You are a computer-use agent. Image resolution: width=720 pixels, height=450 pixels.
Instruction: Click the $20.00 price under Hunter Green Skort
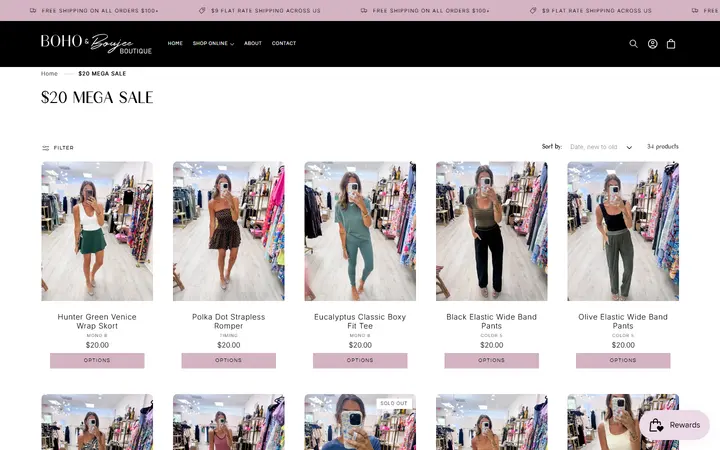click(x=97, y=345)
